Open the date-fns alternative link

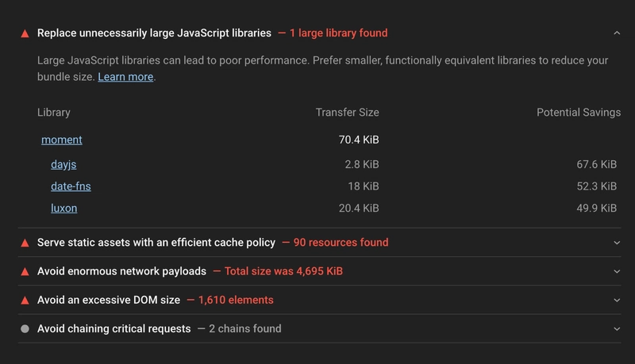point(71,186)
